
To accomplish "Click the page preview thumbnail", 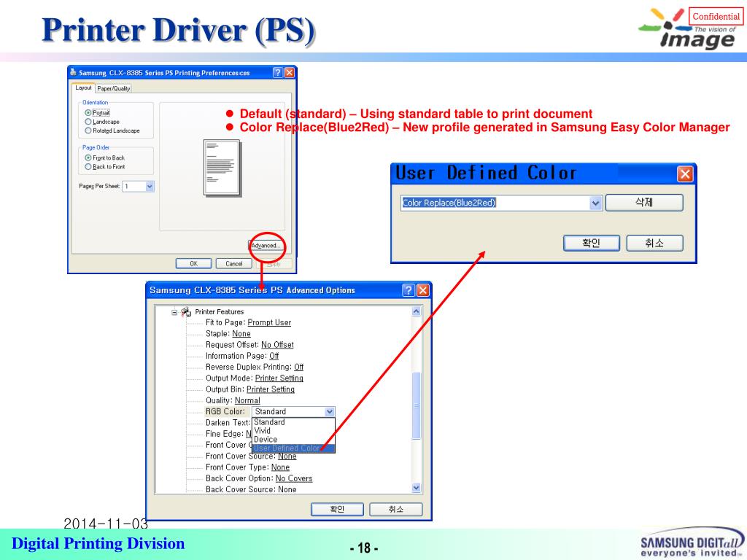I will coord(222,168).
